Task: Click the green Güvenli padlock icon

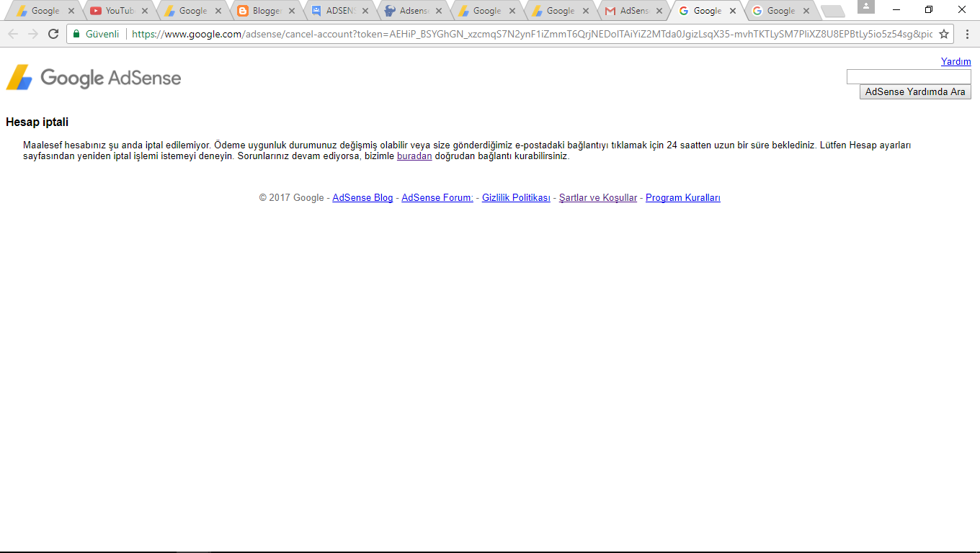Action: tap(76, 34)
